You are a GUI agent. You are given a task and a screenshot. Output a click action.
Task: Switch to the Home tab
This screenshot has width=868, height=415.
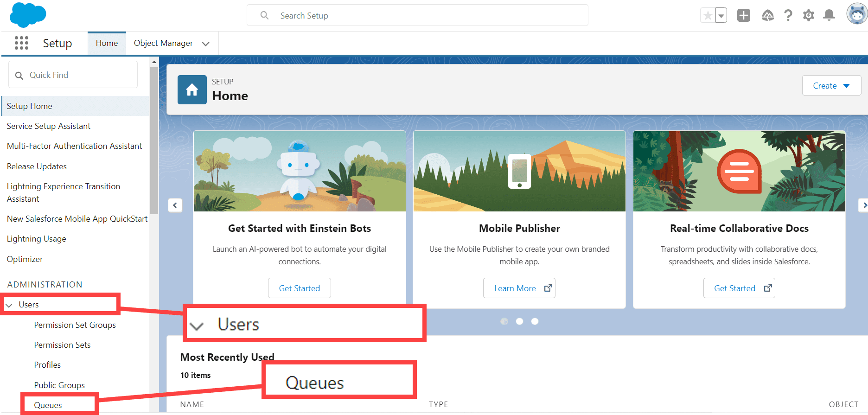pyautogui.click(x=107, y=43)
